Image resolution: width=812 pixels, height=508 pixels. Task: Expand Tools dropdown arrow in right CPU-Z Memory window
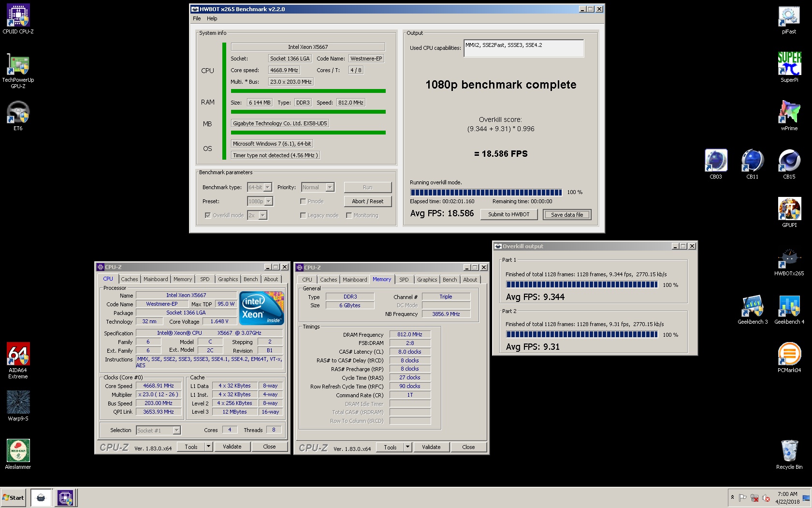pos(408,447)
